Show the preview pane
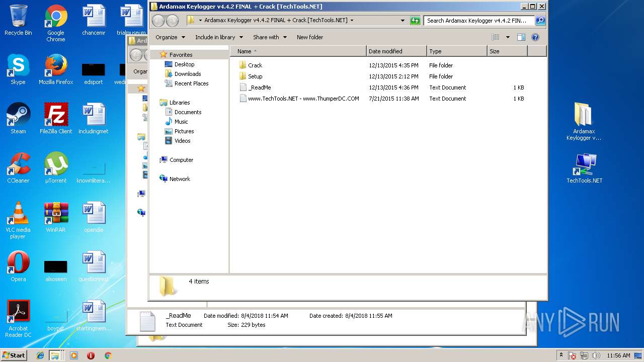 point(521,37)
